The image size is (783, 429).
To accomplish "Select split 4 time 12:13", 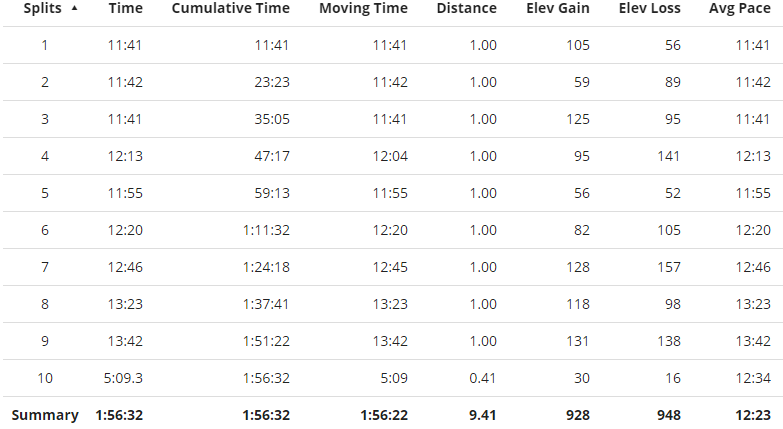I will pos(125,156).
